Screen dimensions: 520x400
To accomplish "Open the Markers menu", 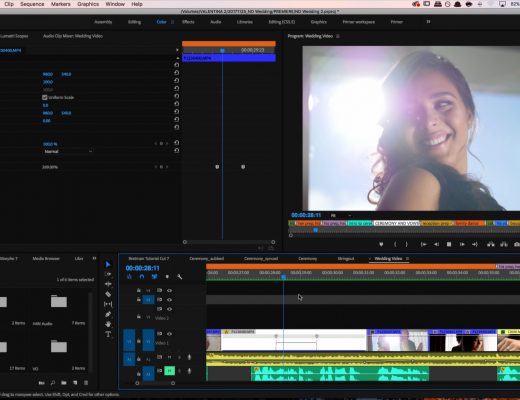I will point(60,4).
